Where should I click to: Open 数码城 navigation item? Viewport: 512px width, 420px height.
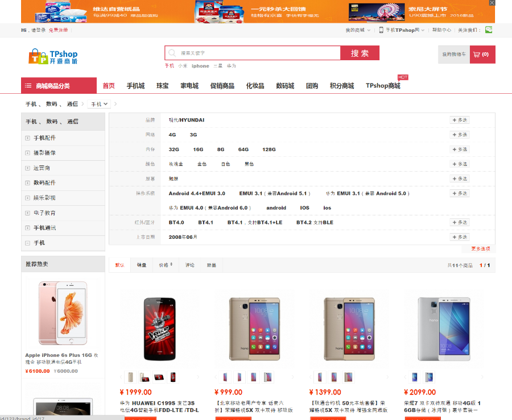click(x=285, y=86)
